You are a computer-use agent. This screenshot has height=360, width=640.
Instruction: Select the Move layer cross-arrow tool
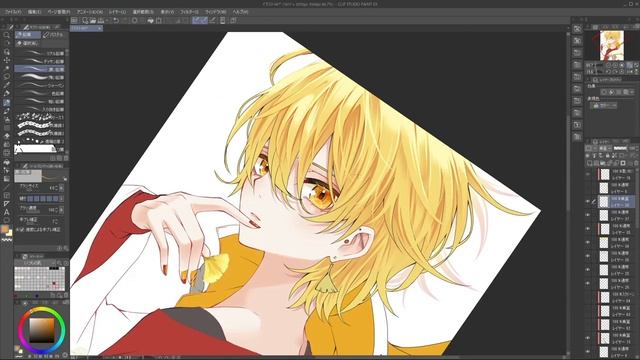(7, 60)
